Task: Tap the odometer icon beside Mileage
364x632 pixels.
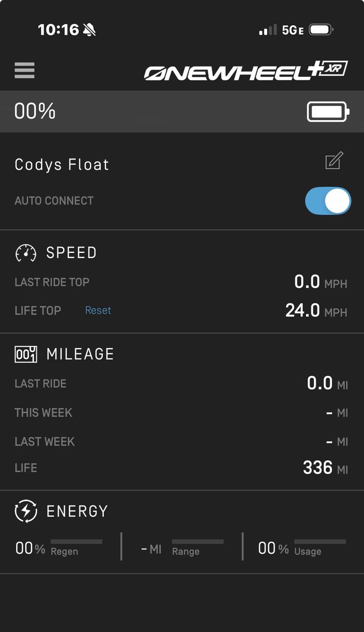Action: coord(26,354)
